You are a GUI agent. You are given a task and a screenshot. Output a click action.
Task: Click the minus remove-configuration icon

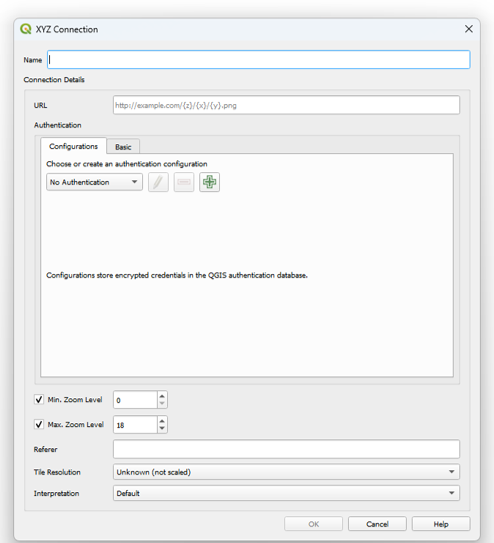pos(184,182)
